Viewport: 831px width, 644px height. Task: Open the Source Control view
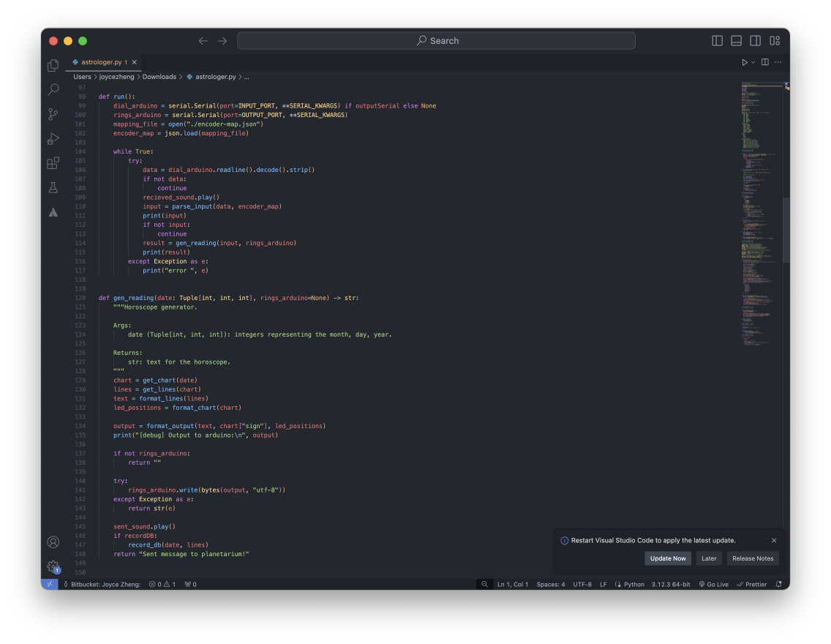click(53, 114)
